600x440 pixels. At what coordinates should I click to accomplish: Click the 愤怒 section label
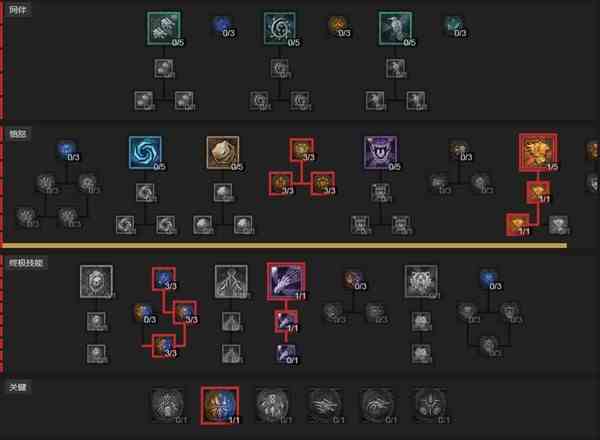coord(18,134)
